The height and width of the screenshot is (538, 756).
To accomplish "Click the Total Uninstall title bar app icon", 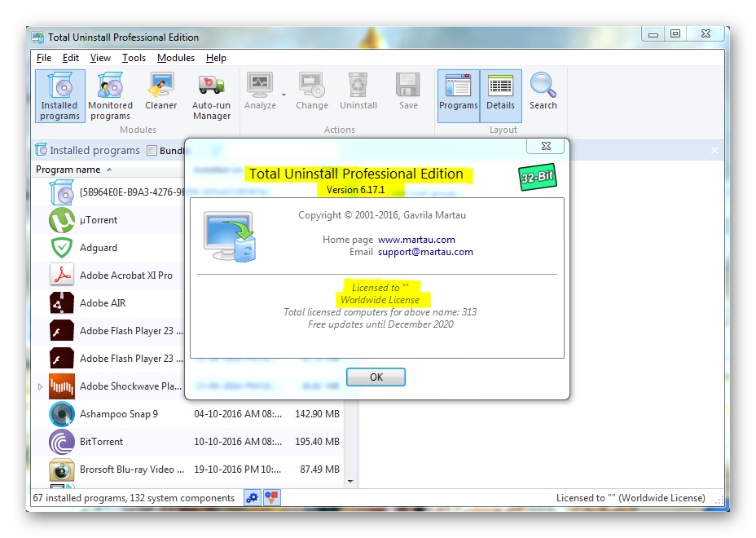I will point(37,37).
